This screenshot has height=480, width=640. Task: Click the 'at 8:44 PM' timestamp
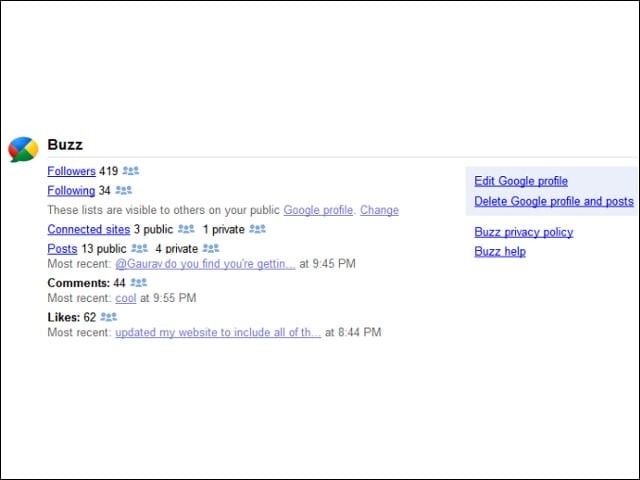tap(353, 332)
